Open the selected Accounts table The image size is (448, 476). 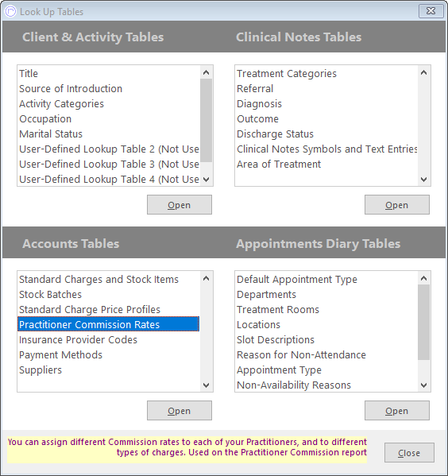click(180, 411)
